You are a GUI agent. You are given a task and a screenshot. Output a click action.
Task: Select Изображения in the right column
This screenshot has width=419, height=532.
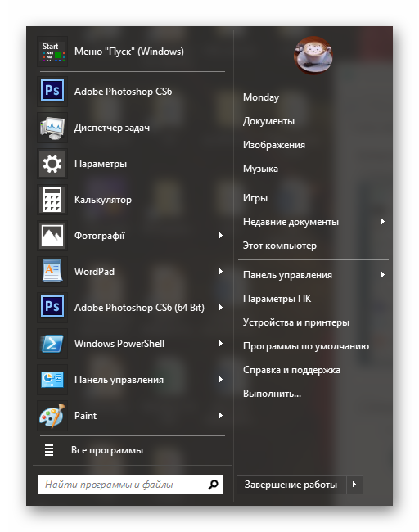(x=274, y=145)
